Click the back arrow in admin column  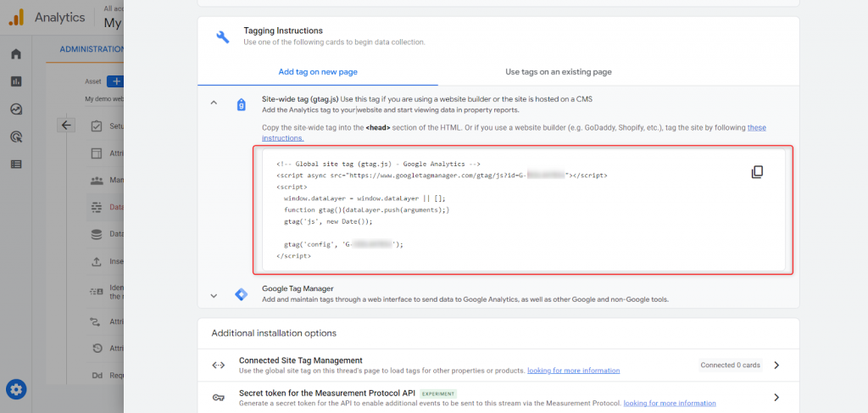coord(66,126)
